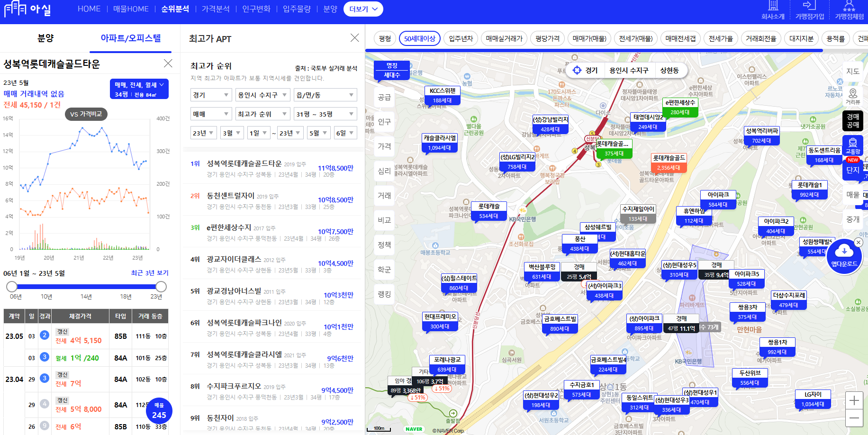The height and width of the screenshot is (435, 868).
Task: Select the 지도 map type button
Action: [853, 71]
